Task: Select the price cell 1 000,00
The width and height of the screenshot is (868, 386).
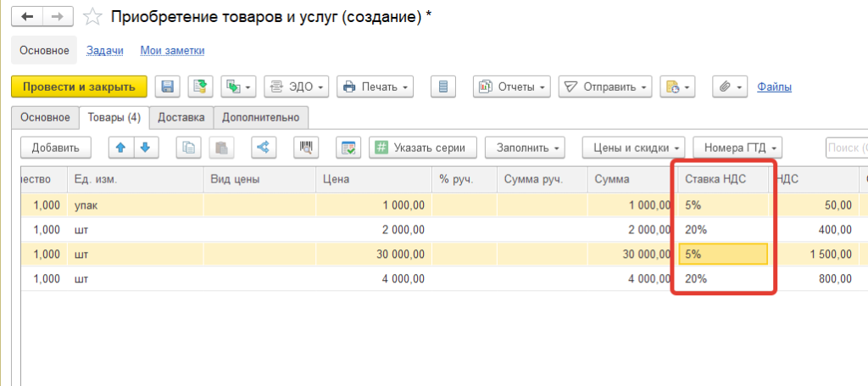Action: tap(374, 205)
